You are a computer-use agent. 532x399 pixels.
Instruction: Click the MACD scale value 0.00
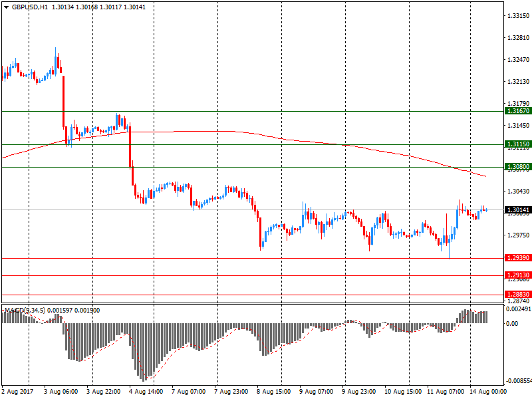click(512, 323)
